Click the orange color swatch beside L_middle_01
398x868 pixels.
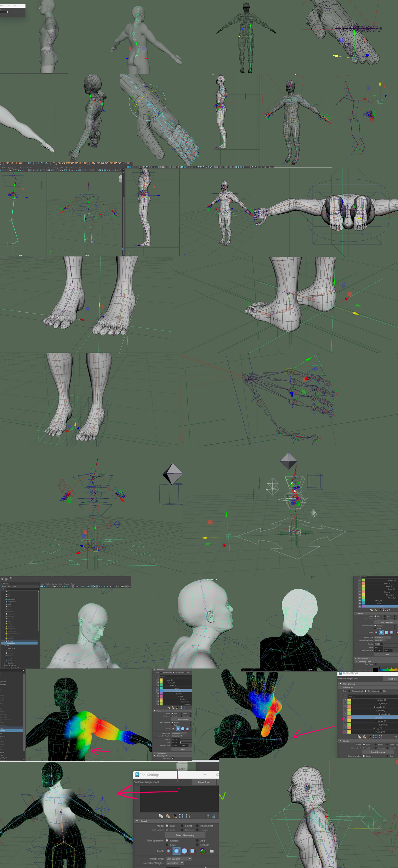[x=349, y=707]
